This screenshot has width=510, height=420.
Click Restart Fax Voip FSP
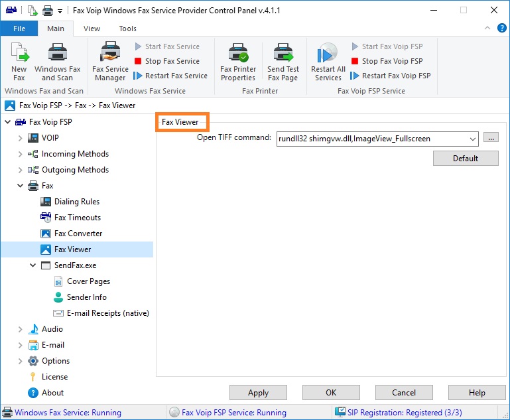[391, 76]
